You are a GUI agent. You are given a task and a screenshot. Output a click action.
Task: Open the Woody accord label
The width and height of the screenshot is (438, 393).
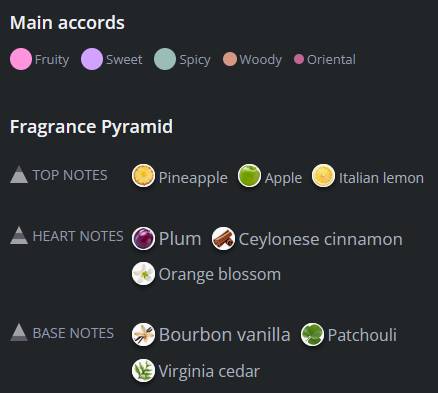pos(261,60)
